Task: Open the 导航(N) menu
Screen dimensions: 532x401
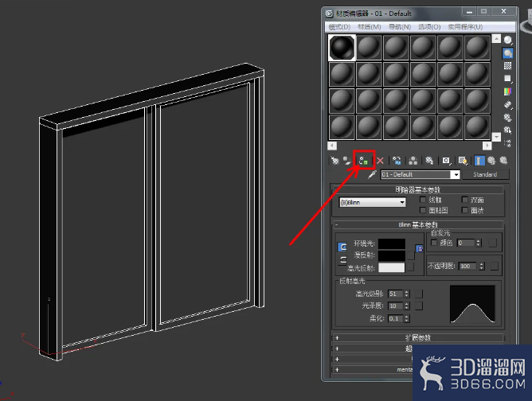Action: pos(400,27)
